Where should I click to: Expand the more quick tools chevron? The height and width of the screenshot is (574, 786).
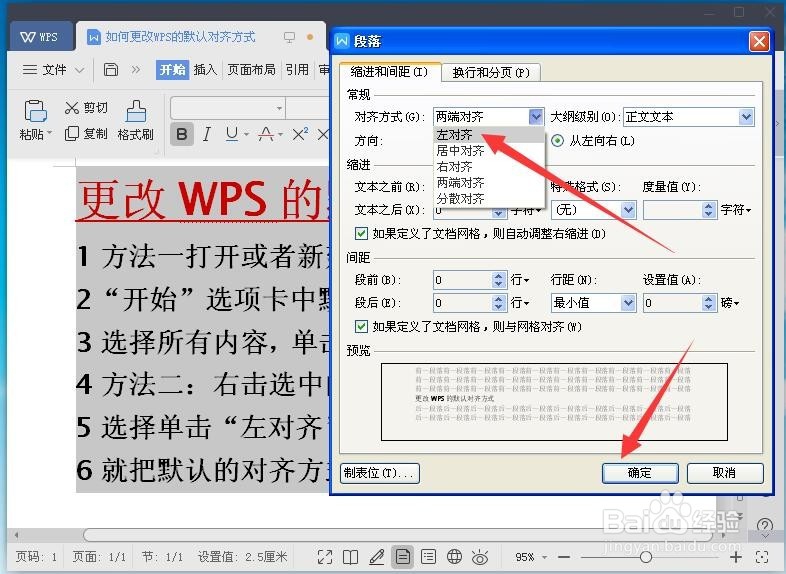tap(136, 69)
